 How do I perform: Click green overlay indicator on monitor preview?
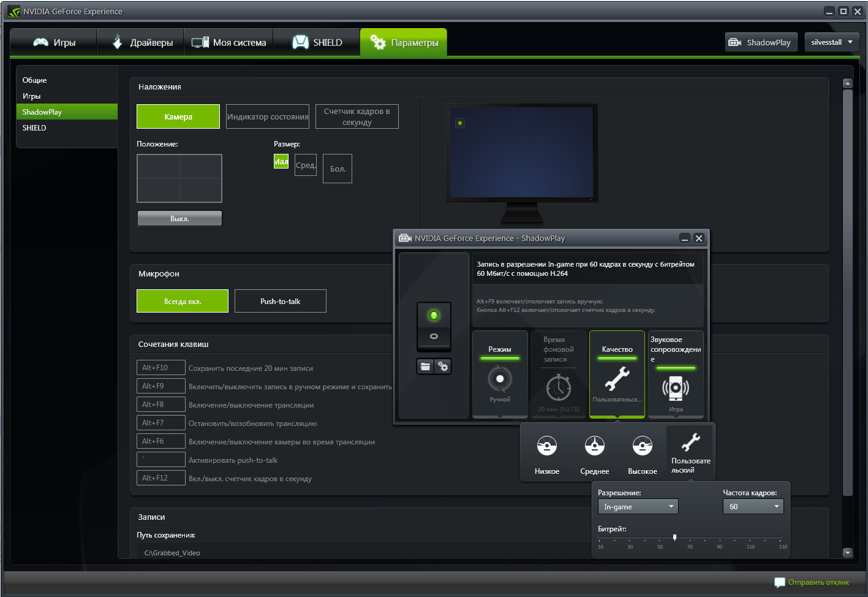460,123
